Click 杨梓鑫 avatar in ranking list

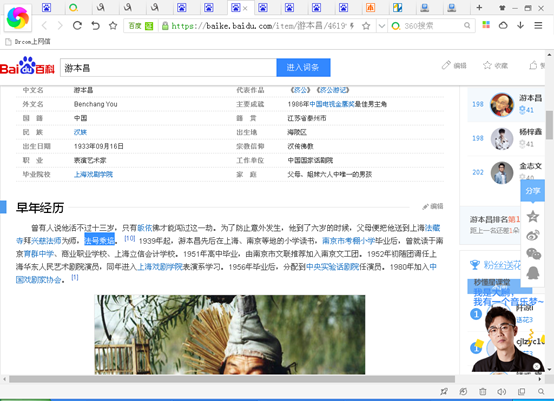tap(502, 138)
